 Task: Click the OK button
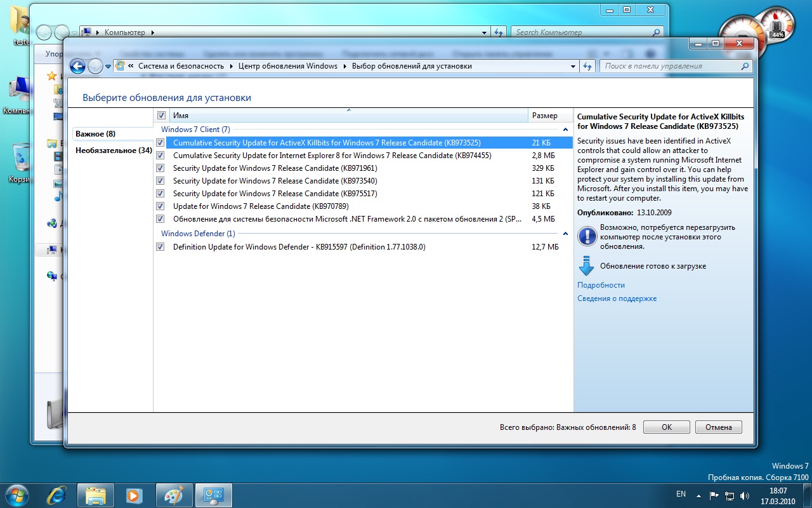coord(667,427)
